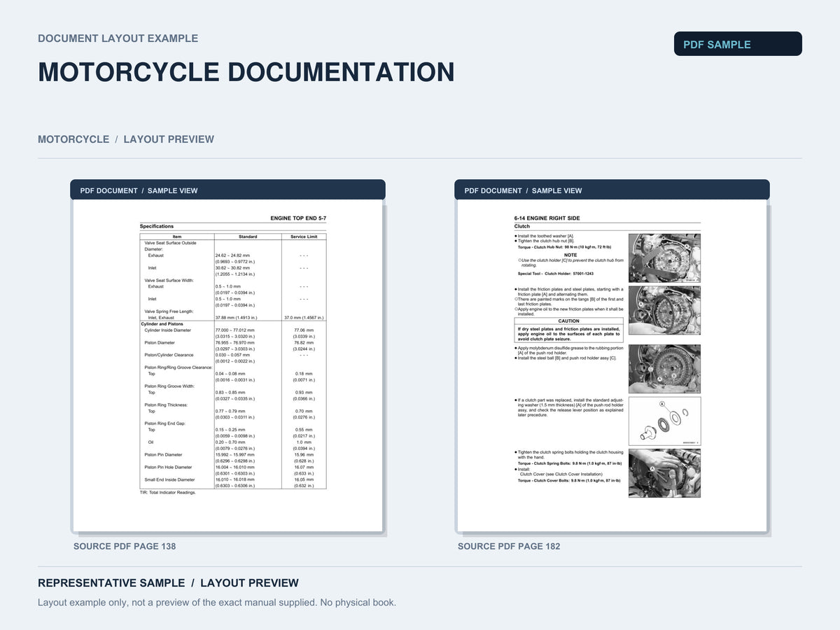The width and height of the screenshot is (840, 630).
Task: Click the CAUTION box on the clutch page
Action: (x=569, y=330)
